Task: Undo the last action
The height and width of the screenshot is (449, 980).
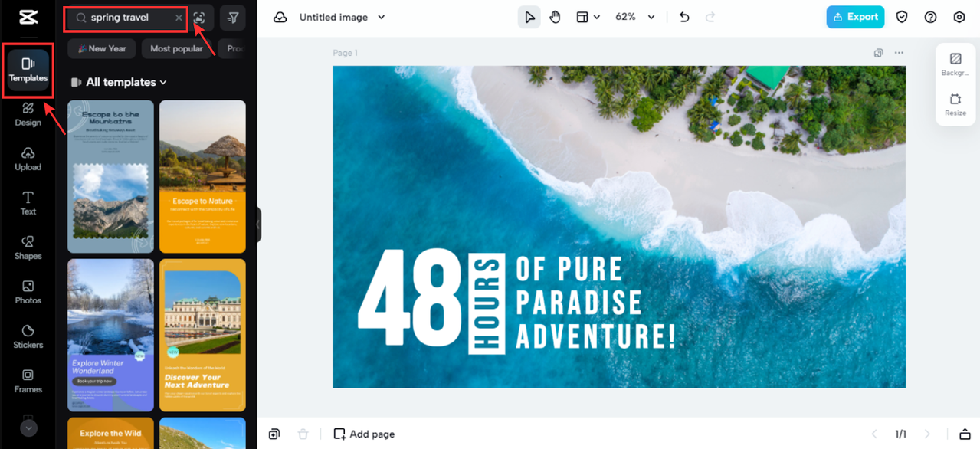Action: pyautogui.click(x=684, y=17)
